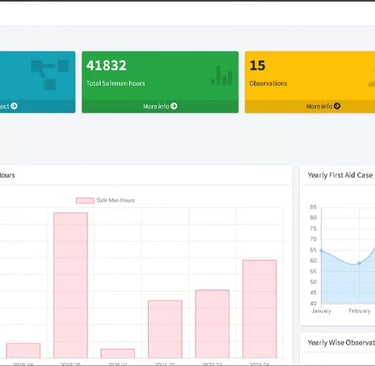The height and width of the screenshot is (366, 375).
Task: Open More info on the Total Safeman hours card
Action: (x=160, y=106)
